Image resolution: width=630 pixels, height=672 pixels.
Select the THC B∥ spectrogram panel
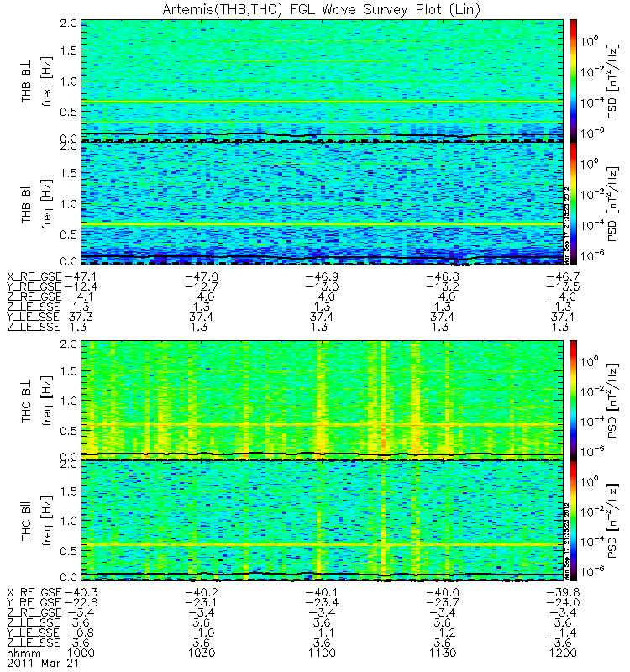pos(322,521)
